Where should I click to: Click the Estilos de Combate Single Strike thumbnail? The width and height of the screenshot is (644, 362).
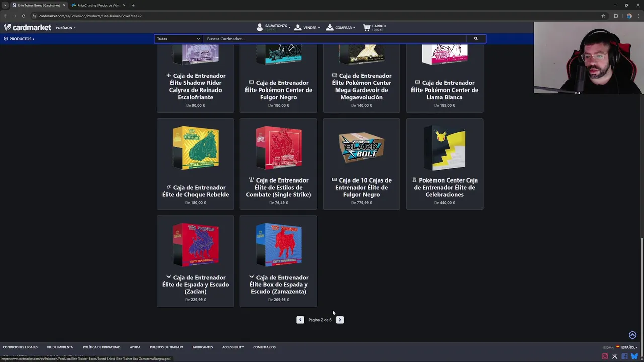click(279, 148)
